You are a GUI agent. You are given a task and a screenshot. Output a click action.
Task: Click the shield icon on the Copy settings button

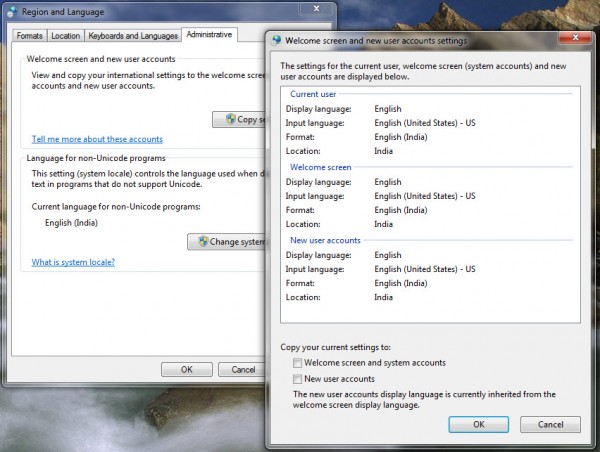pos(231,119)
